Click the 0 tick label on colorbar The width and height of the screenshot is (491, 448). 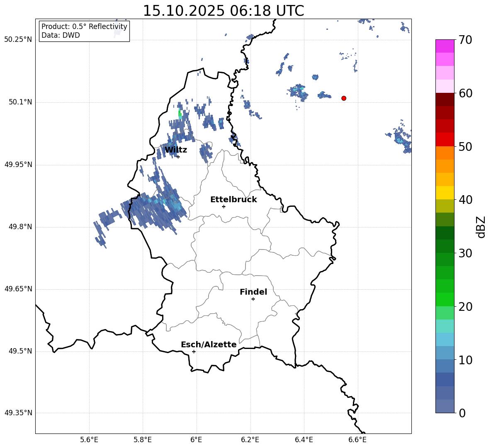(462, 413)
